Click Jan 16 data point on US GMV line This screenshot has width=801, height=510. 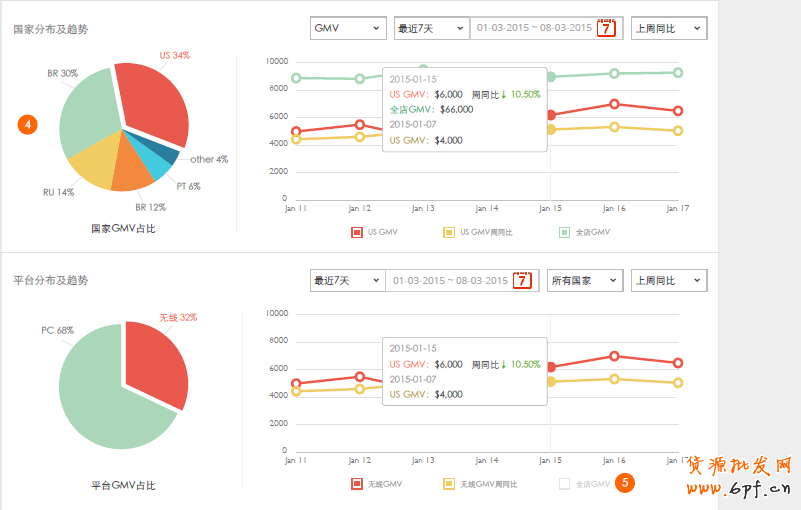click(x=614, y=104)
